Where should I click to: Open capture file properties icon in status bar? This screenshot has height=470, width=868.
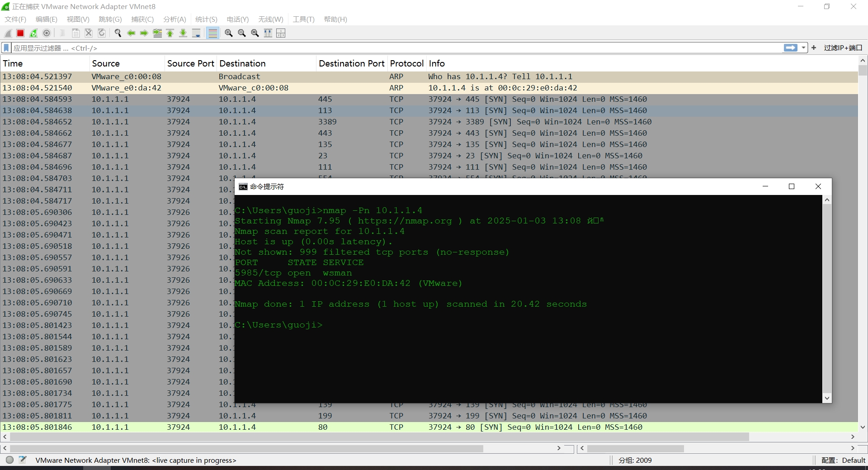tap(23, 460)
